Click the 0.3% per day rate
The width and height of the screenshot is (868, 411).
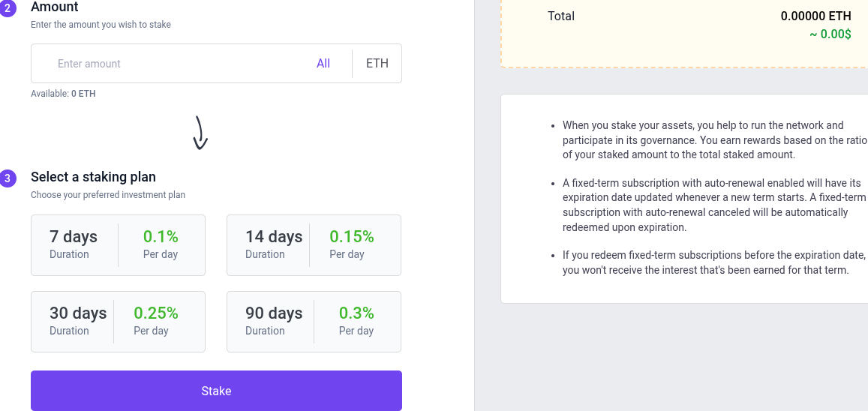(x=356, y=313)
